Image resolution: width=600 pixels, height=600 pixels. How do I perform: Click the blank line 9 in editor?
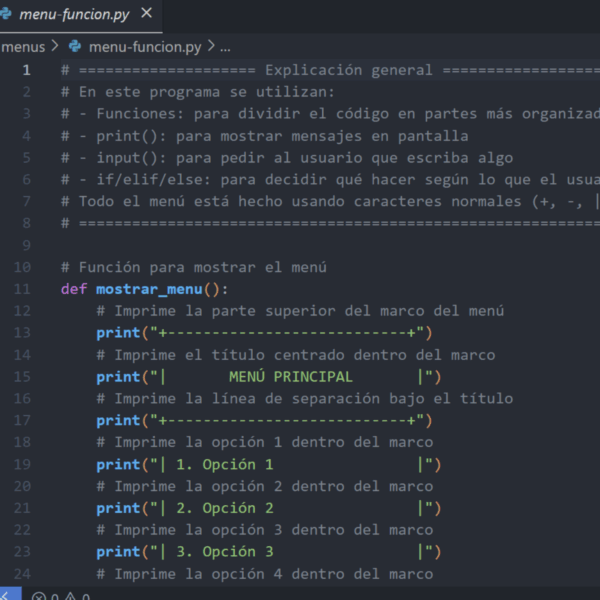pyautogui.click(x=329, y=245)
